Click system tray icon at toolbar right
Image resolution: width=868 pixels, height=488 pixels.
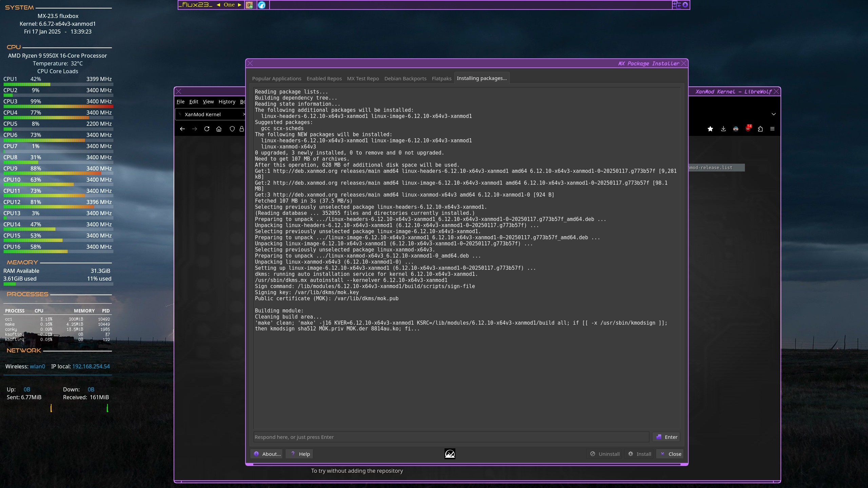click(685, 5)
